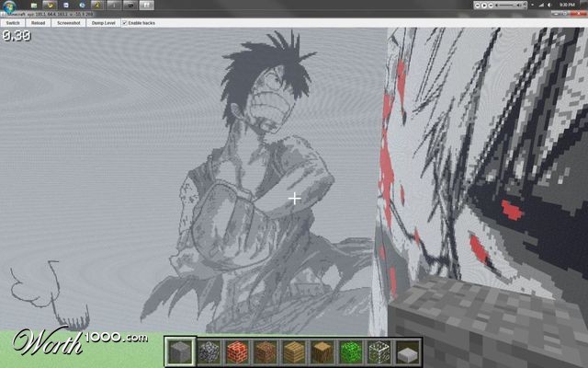Toggle the Enable hacks checkbox
588x368 pixels.
pyautogui.click(x=125, y=22)
